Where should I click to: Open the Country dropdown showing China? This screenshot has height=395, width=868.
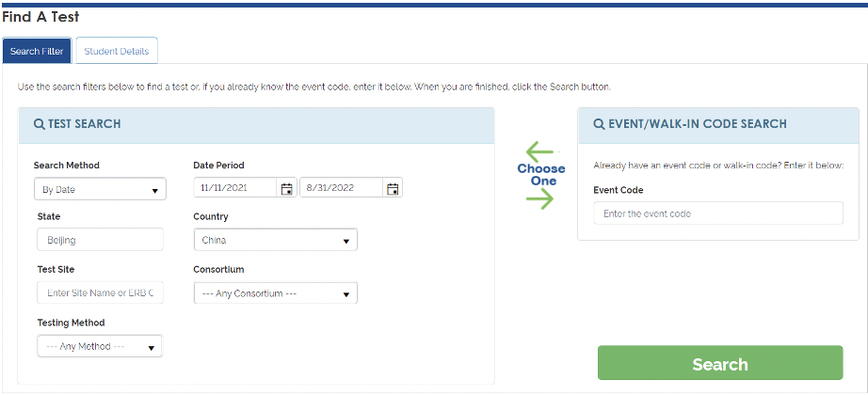pyautogui.click(x=275, y=240)
